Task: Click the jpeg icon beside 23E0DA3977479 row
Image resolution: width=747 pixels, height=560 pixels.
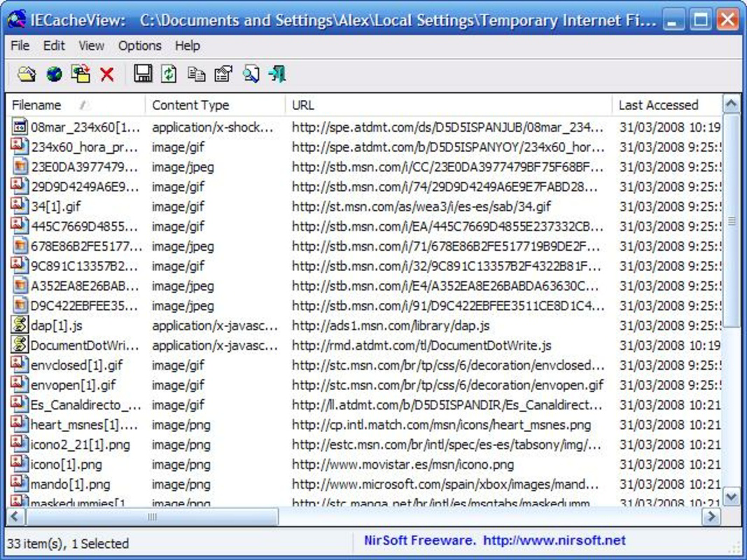Action: 19,166
